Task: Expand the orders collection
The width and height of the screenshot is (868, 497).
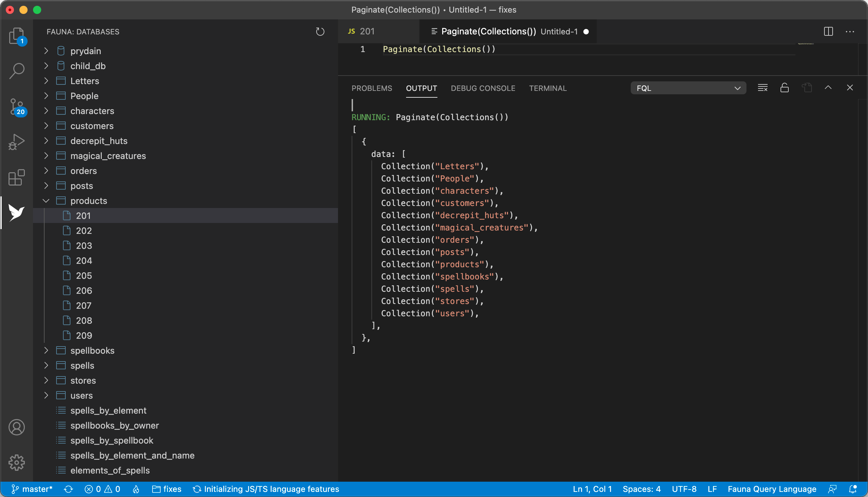Action: (46, 171)
